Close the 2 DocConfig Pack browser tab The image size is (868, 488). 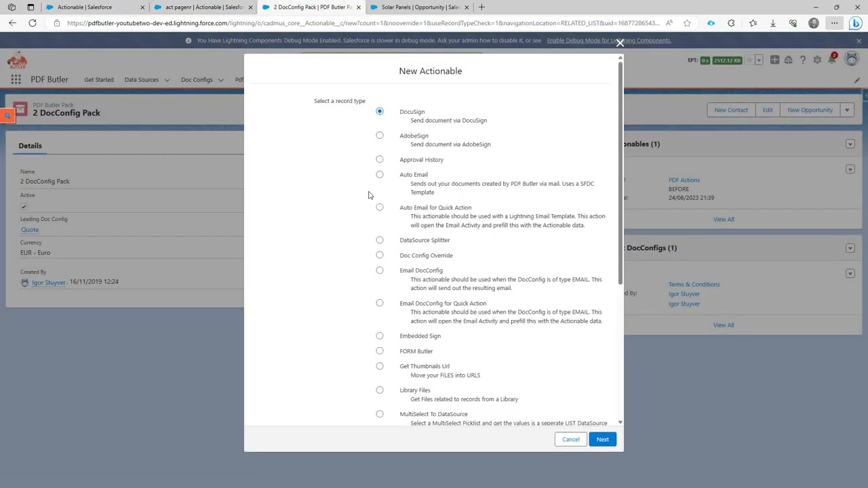tap(358, 7)
